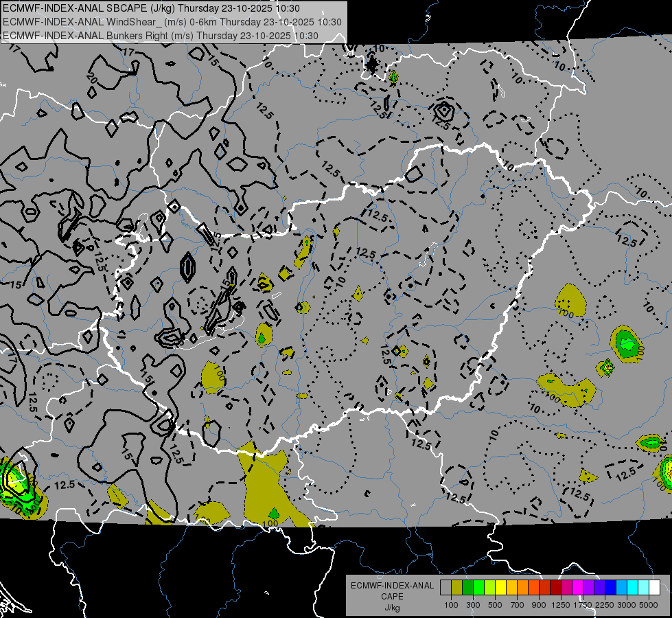Pick the bright green legend swatch
This screenshot has width=672, height=618.
tap(478, 588)
